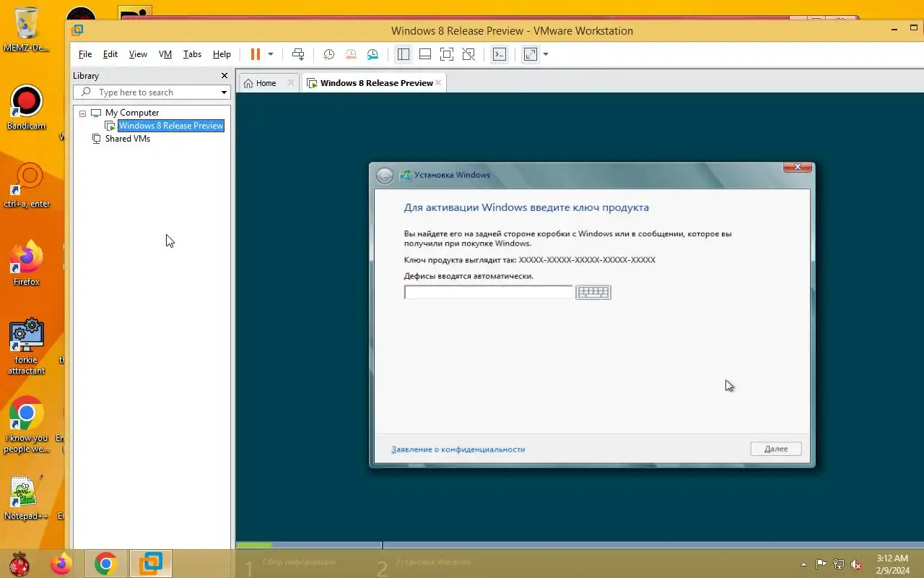The image size is (924, 578).
Task: Open the on-screen keyboard button
Action: pyautogui.click(x=593, y=292)
